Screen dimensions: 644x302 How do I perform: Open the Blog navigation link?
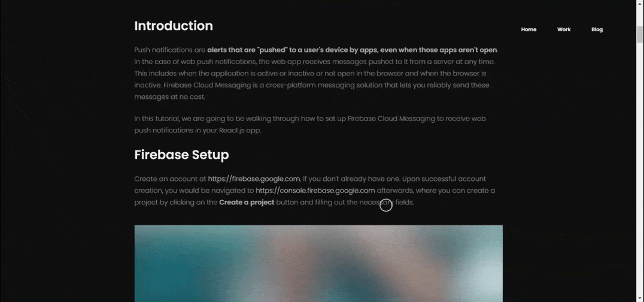(597, 29)
